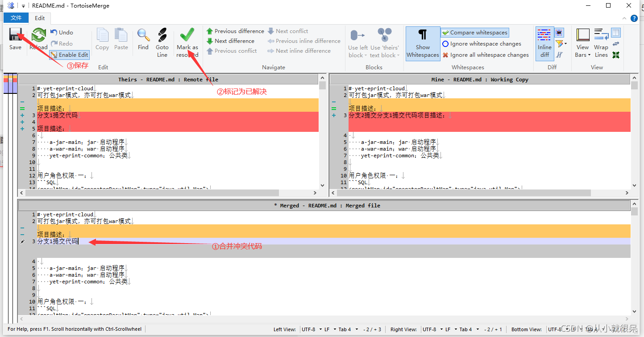Change Left View encoding UTF-8 dropdown
Screen dimensions: 644x337
click(312, 329)
